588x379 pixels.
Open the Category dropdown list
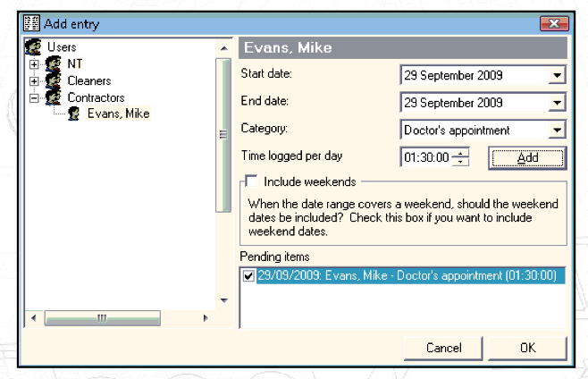[x=557, y=131]
